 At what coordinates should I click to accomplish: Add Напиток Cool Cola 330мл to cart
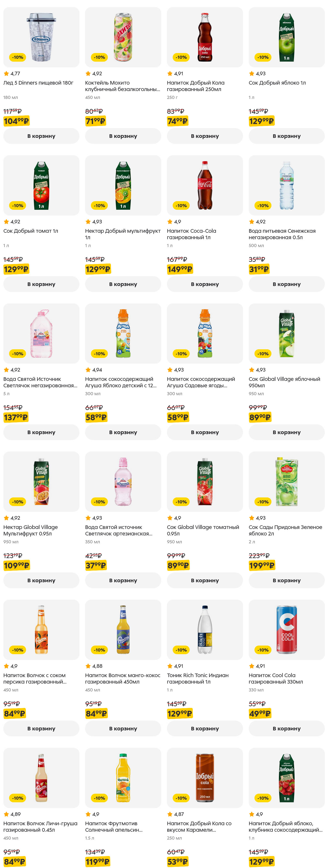(287, 728)
